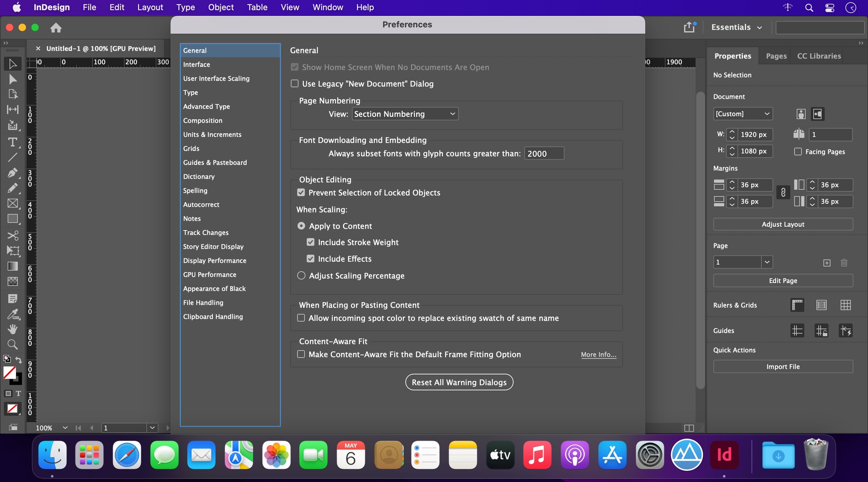Select the Gradient Swatch tool
This screenshot has width=868, height=482.
click(13, 266)
